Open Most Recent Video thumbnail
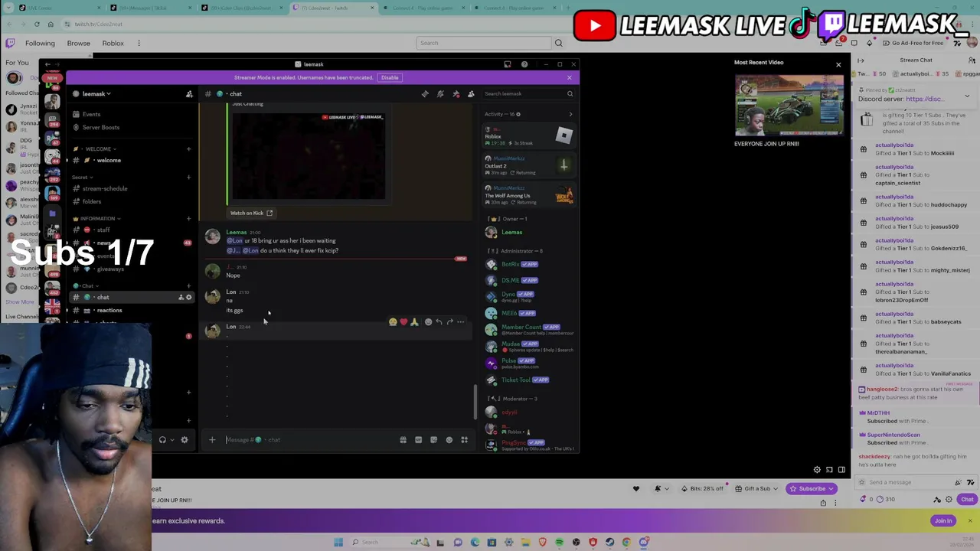This screenshot has height=551, width=980. tap(789, 104)
